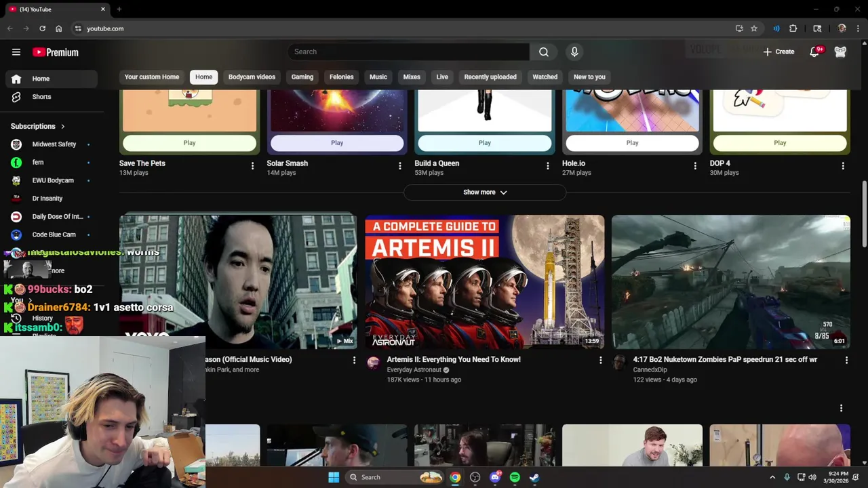Open the fern channel subscription

52,163
